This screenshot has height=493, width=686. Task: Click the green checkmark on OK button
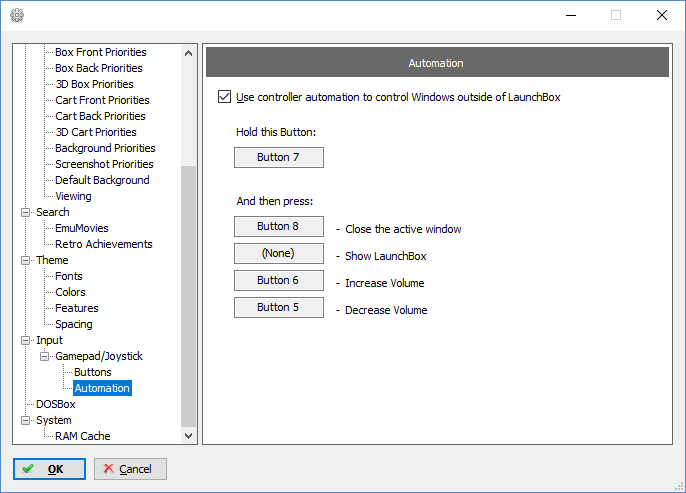tap(28, 469)
